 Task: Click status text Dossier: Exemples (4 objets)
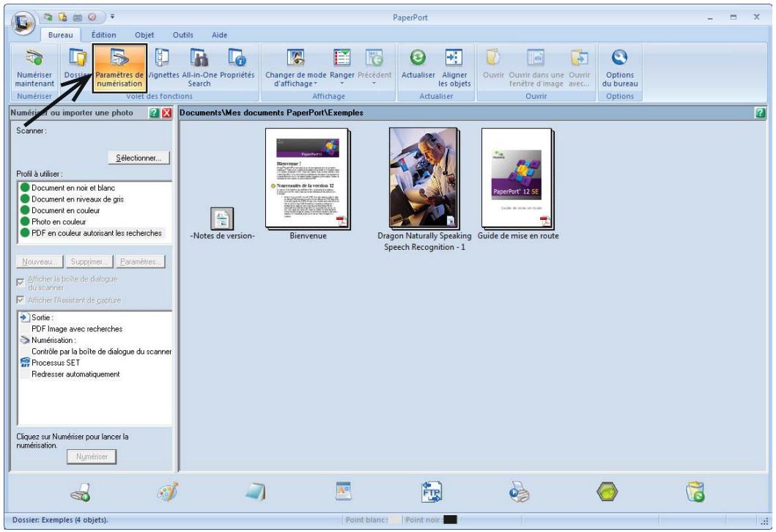tap(60, 520)
